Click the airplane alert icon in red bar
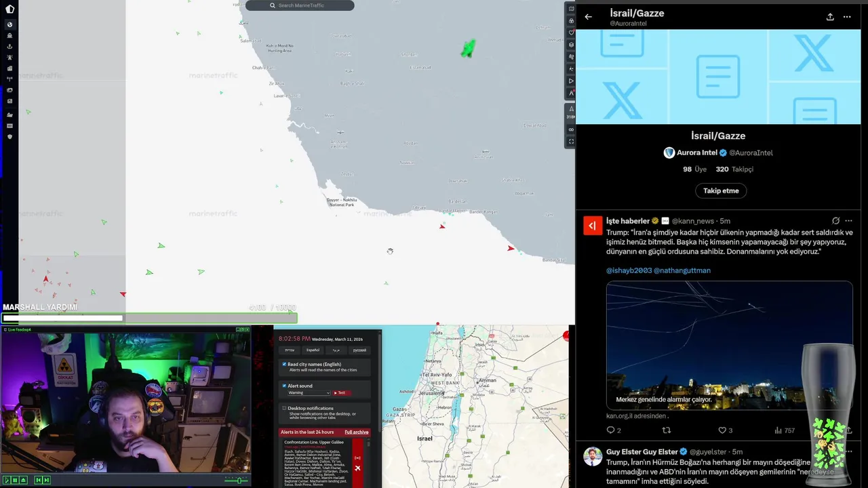Viewport: 868px width, 488px height. tap(357, 468)
